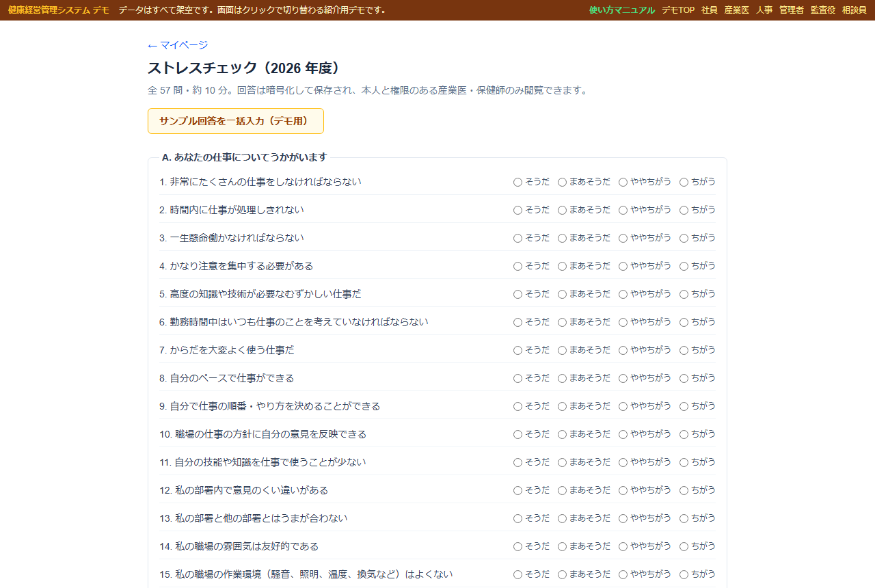The width and height of the screenshot is (875, 588).
Task: Select そうだ for question 5 高度の知識や技術
Action: pyautogui.click(x=517, y=294)
